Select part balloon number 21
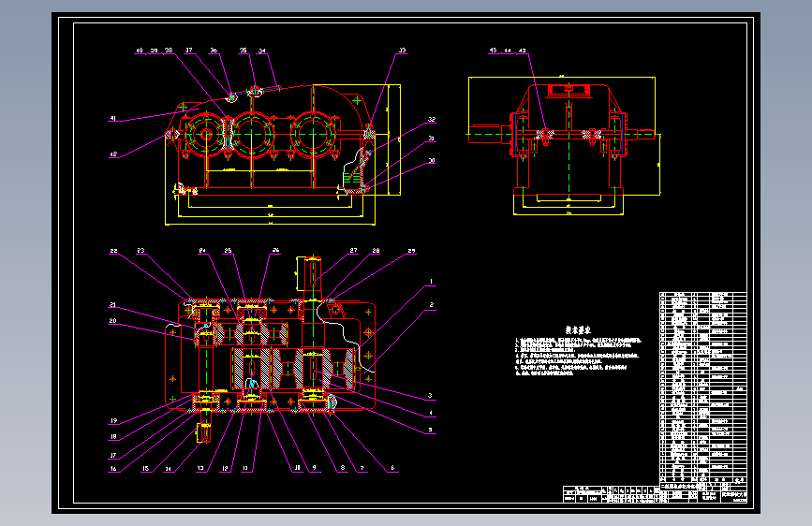Screen dimensions: 812x526 [x=113, y=305]
